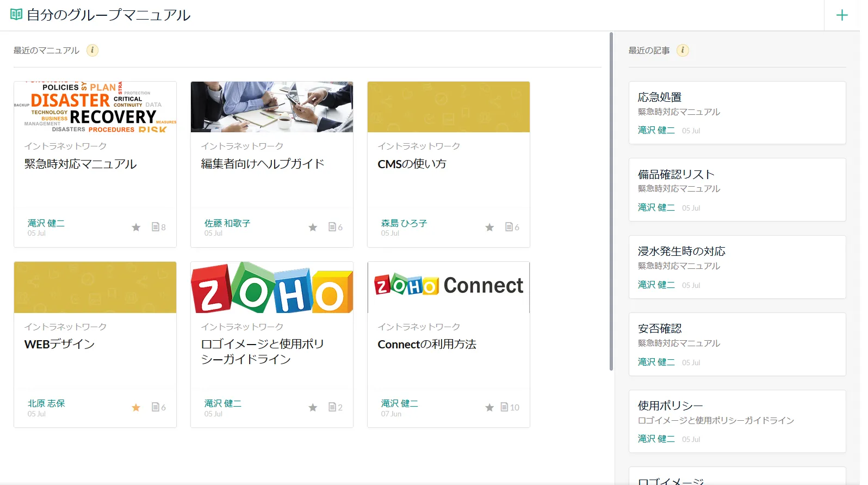Unstar the WEBデザイン manual

click(x=136, y=407)
